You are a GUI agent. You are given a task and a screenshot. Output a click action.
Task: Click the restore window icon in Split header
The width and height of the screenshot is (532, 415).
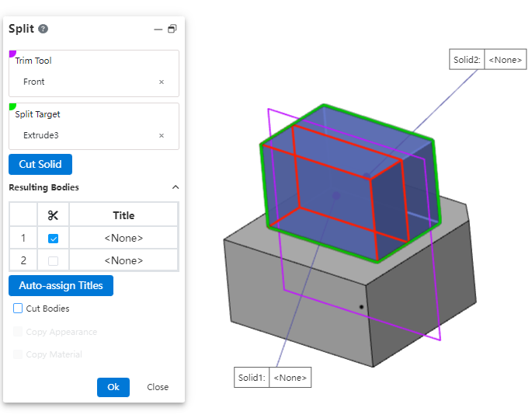(x=172, y=29)
